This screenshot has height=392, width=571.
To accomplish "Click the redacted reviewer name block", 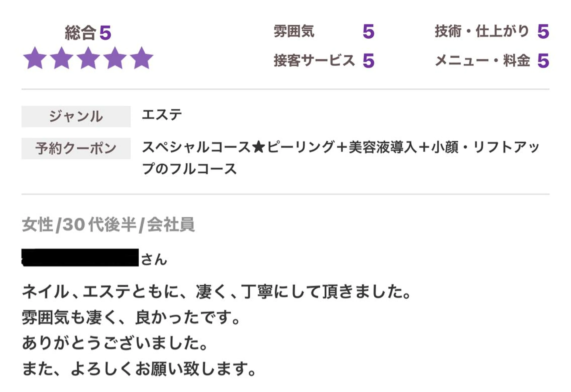I will coord(80,257).
